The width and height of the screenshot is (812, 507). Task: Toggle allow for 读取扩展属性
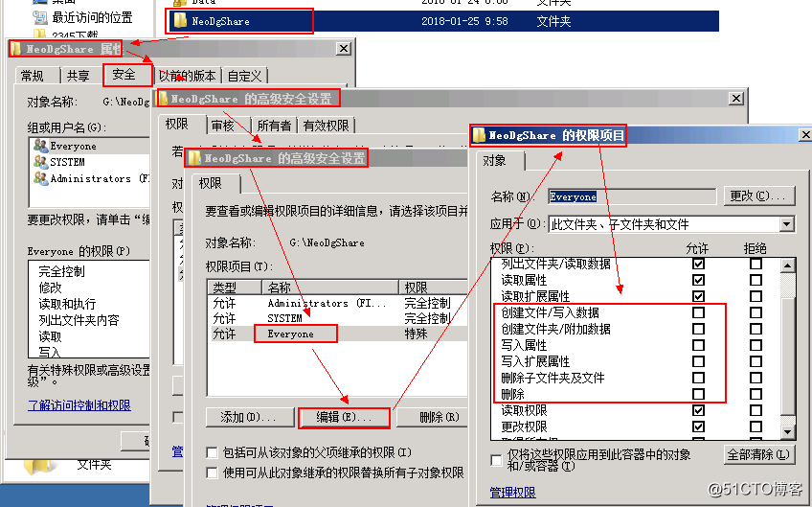(699, 296)
